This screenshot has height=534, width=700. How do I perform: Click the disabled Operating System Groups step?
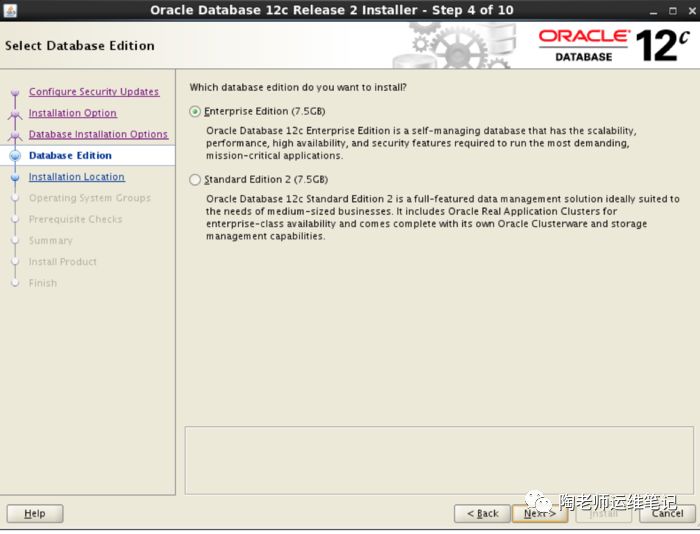point(90,198)
